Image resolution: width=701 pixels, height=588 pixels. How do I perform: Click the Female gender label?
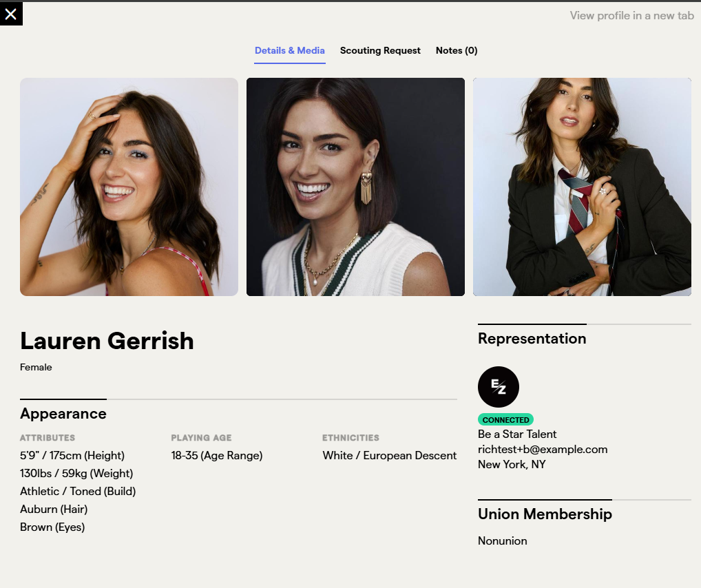36,367
